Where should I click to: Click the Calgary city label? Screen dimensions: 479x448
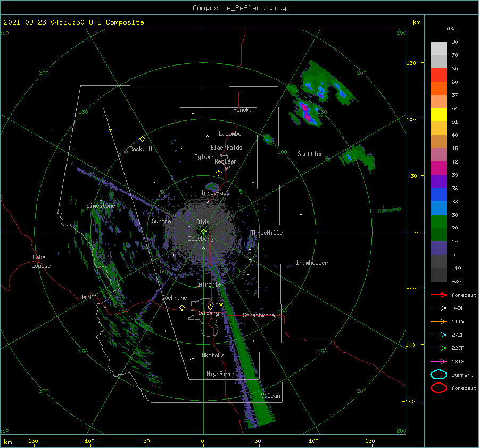(x=208, y=313)
